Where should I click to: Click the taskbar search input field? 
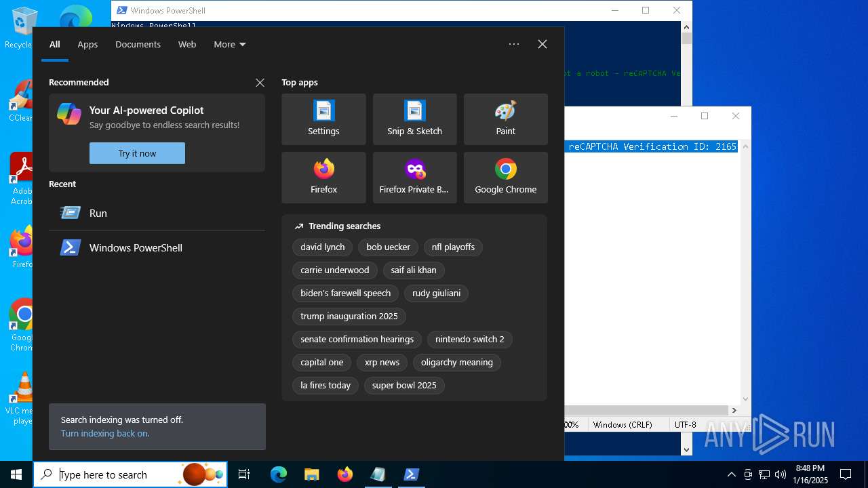(130, 474)
